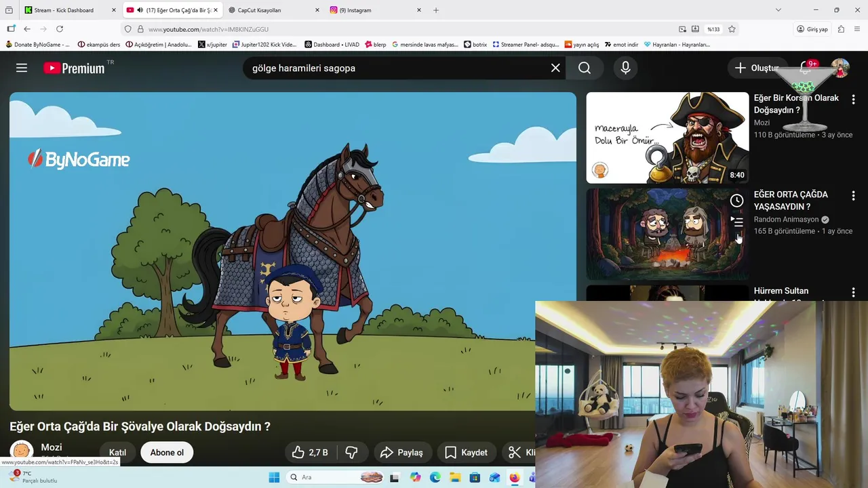Image resolution: width=868 pixels, height=488 pixels.
Task: Open the Windows Start menu
Action: 274,477
